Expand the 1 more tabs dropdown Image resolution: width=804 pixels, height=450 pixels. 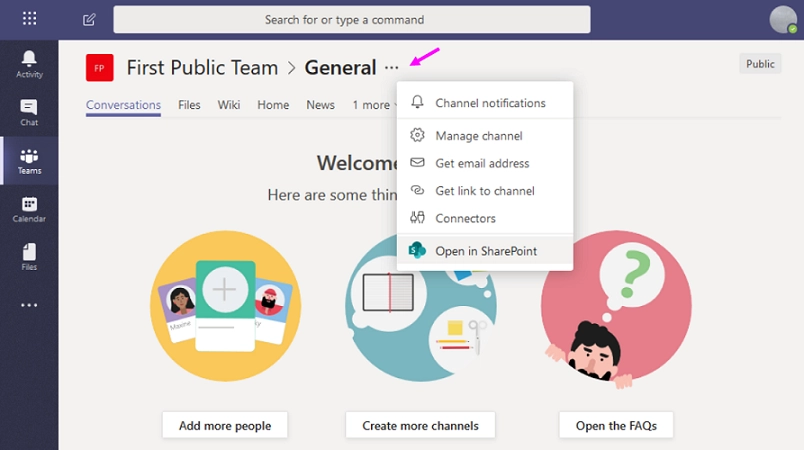[x=374, y=105]
